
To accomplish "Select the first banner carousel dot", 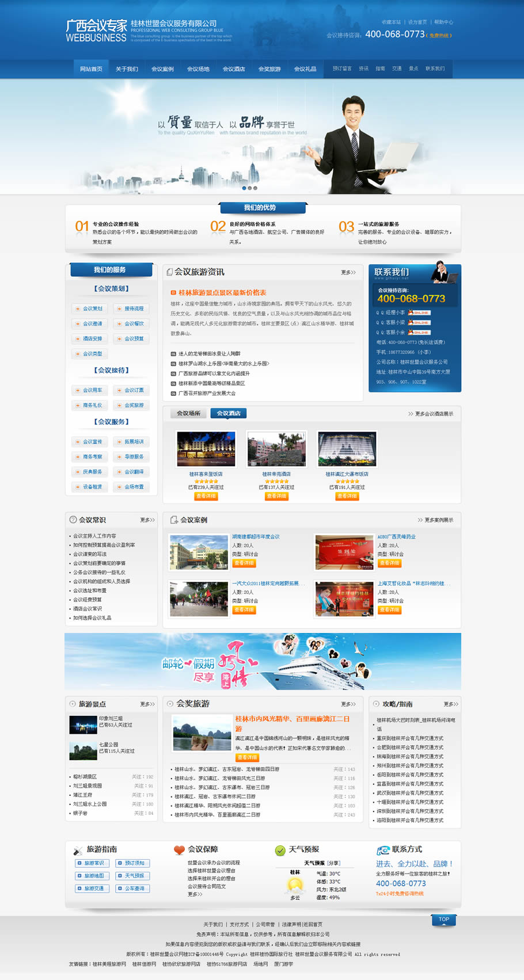I will [x=244, y=188].
